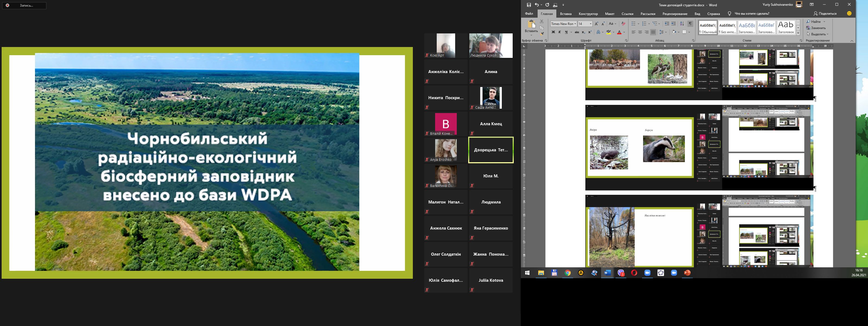This screenshot has height=326, width=868.
Task: Click the sort A-Я icon
Action: (682, 24)
